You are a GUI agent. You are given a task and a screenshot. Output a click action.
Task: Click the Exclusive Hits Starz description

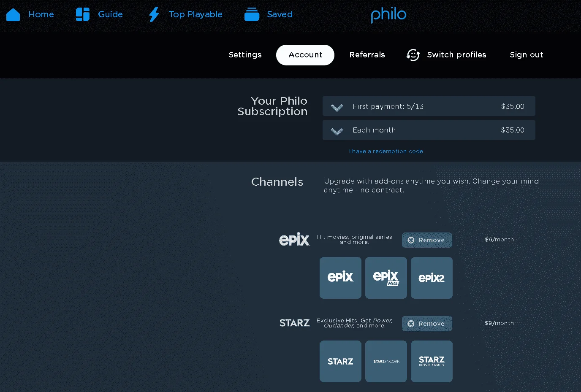(355, 323)
